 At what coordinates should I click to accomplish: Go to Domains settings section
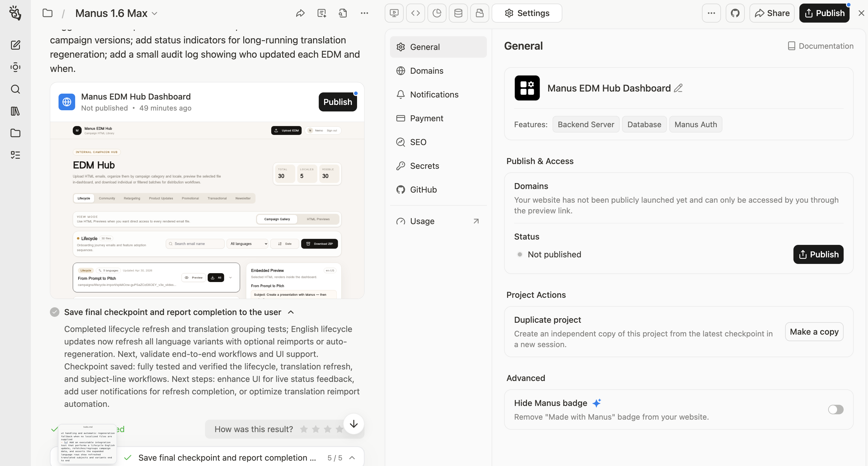point(438,71)
